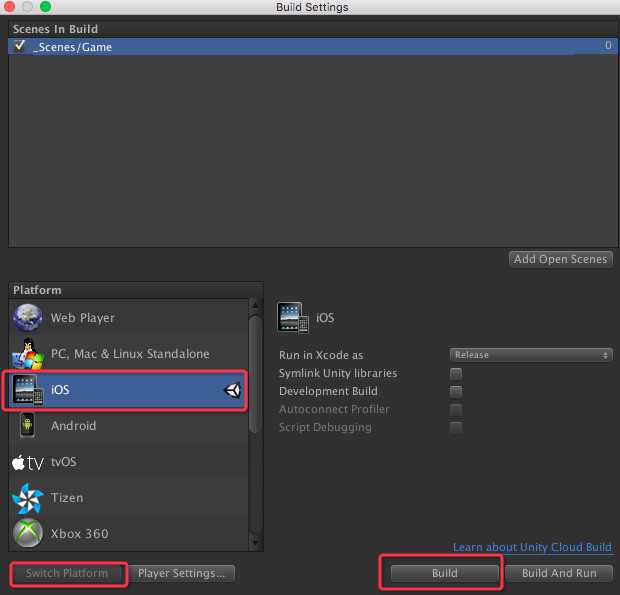Click the Apple TV tvOS icon
The width and height of the screenshot is (620, 595).
click(x=28, y=462)
